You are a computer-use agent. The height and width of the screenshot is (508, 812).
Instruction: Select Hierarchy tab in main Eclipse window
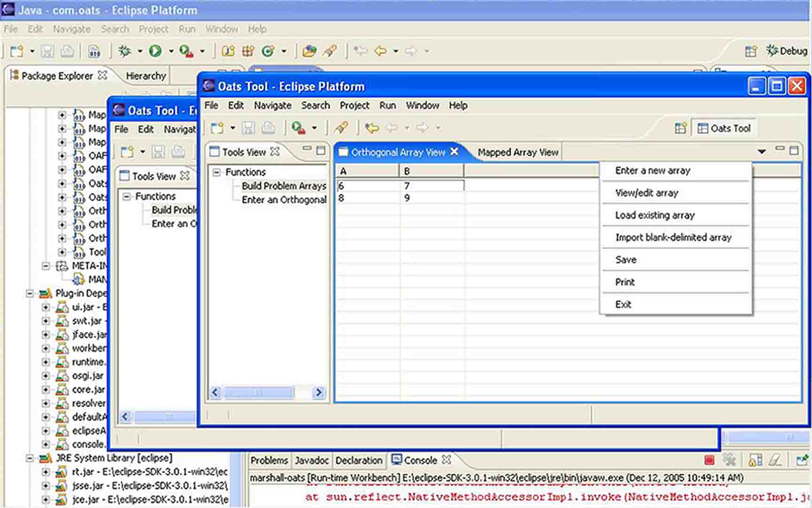[146, 76]
